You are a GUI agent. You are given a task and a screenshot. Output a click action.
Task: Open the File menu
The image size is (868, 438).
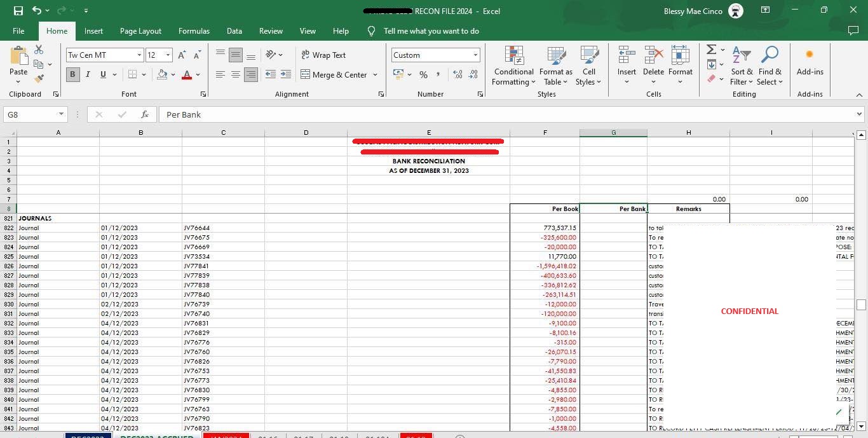[18, 31]
